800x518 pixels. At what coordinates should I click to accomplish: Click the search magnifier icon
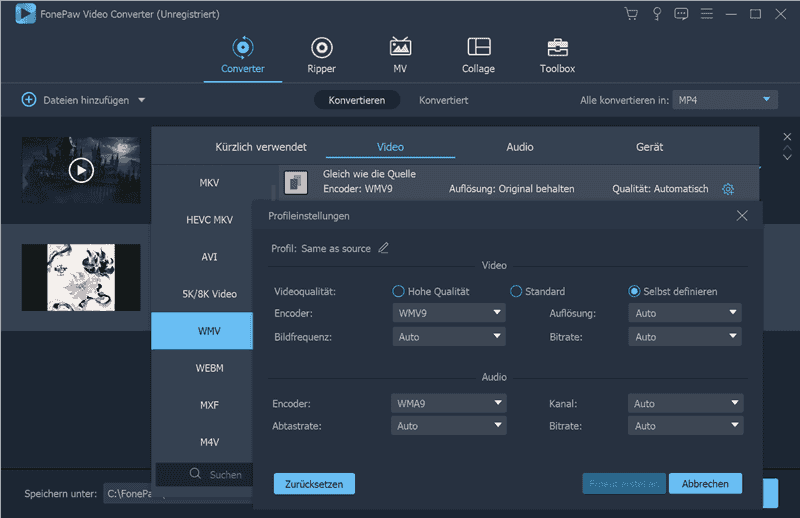(195, 474)
